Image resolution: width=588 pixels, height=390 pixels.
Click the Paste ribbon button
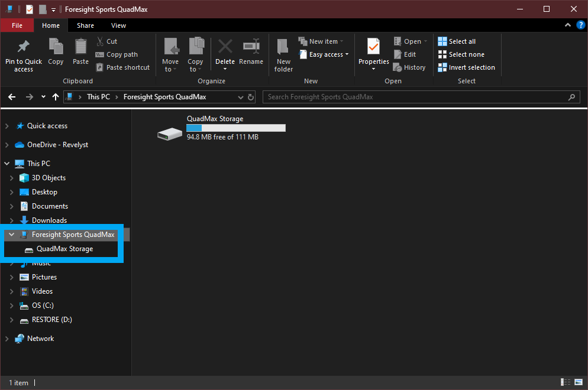click(x=80, y=51)
